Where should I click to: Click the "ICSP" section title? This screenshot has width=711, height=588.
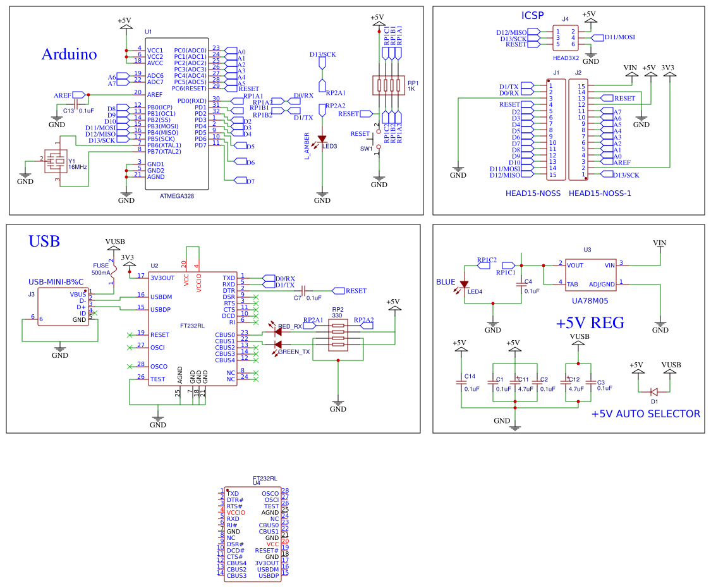[x=532, y=15]
